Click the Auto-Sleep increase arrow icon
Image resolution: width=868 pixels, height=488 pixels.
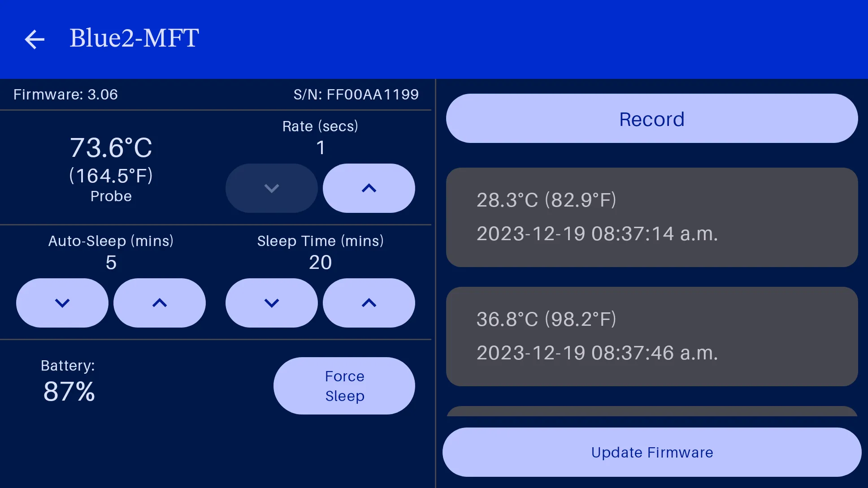(x=160, y=302)
